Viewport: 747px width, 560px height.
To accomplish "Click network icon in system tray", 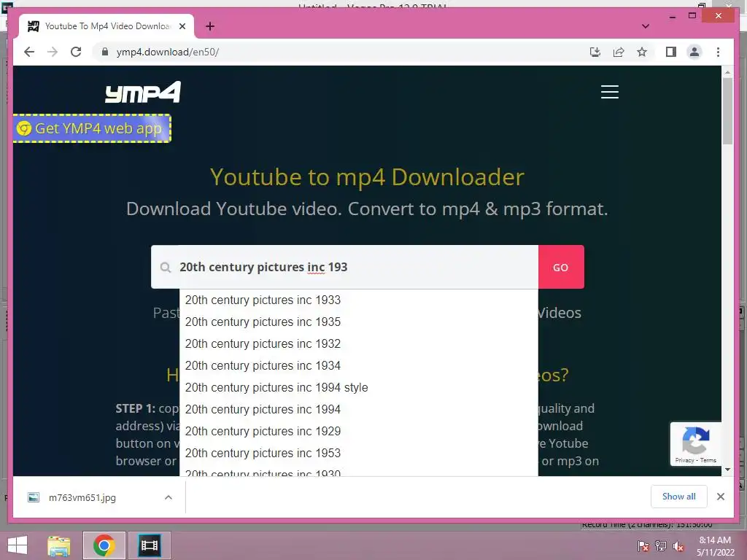I will [x=661, y=546].
